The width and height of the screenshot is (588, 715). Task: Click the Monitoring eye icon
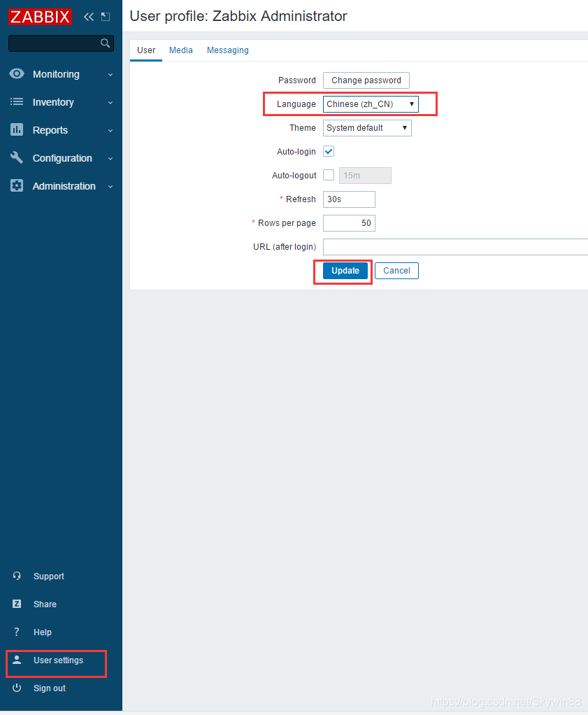coord(17,74)
